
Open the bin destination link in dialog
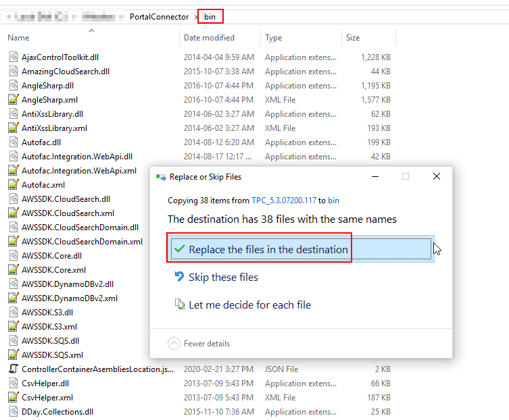coord(333,201)
